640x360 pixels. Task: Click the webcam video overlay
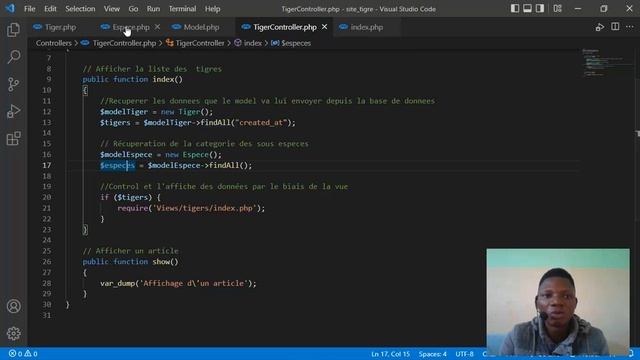(558, 302)
